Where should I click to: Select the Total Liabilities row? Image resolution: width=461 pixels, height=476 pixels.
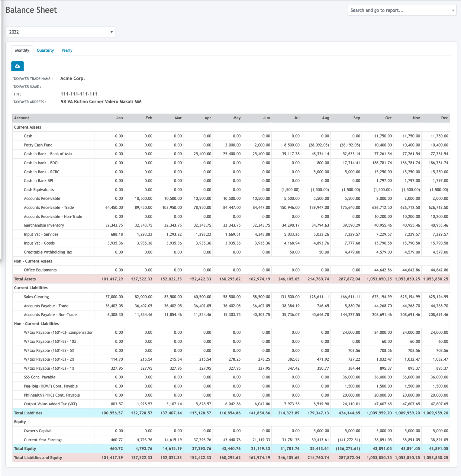point(28,413)
